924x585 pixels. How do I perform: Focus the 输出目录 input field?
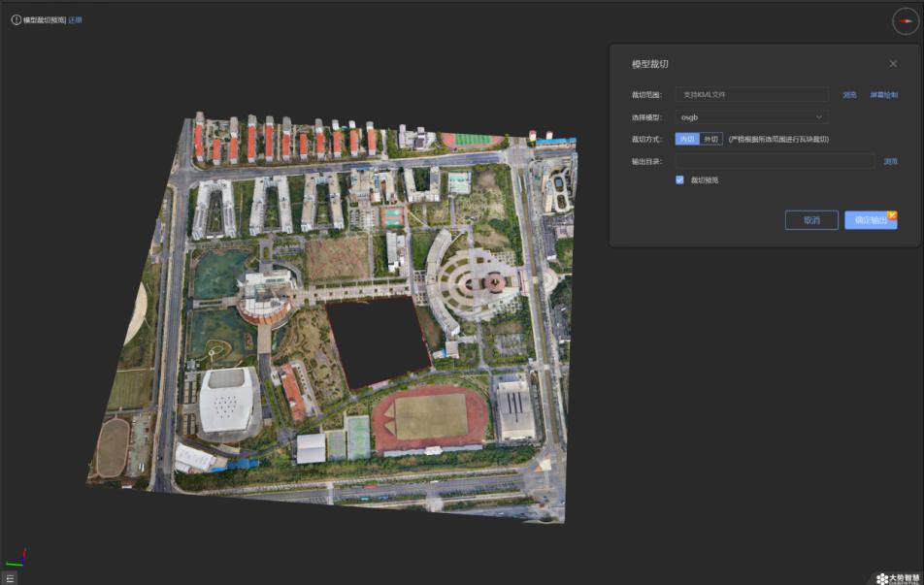coord(775,161)
